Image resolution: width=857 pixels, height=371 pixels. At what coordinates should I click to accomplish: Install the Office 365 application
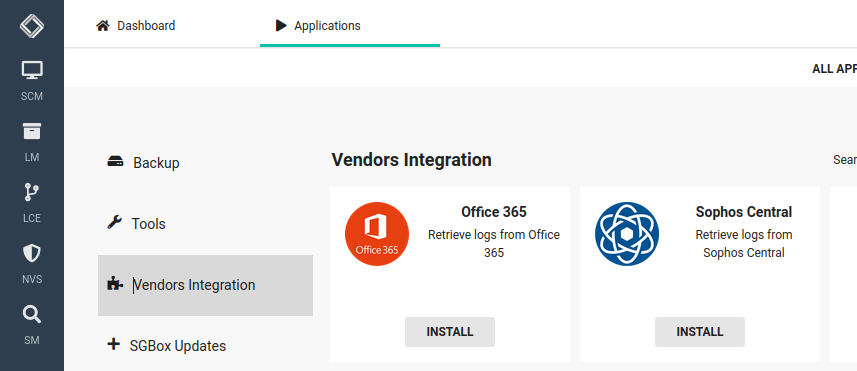point(450,332)
